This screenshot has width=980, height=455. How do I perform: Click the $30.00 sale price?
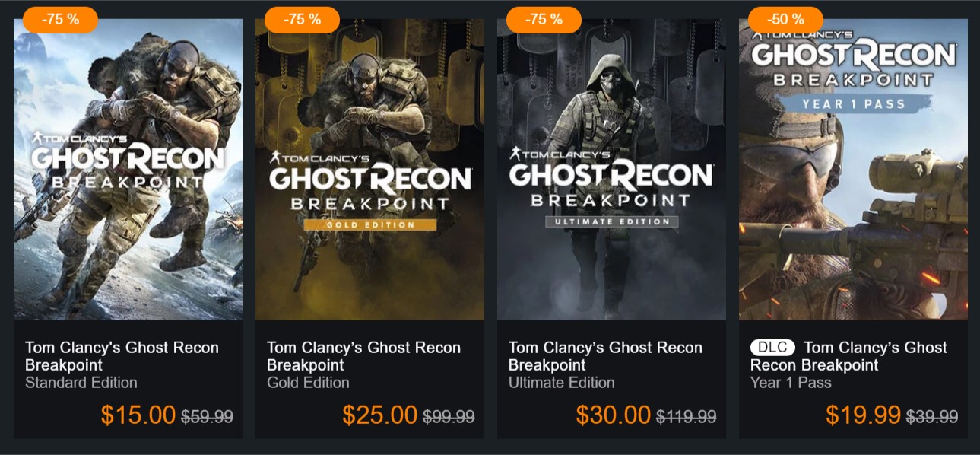[x=613, y=415]
